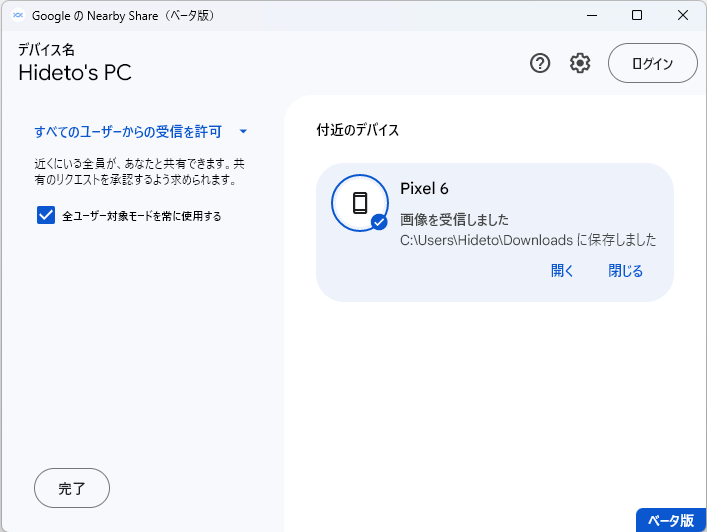Close the Nearby Share window

coord(683,15)
